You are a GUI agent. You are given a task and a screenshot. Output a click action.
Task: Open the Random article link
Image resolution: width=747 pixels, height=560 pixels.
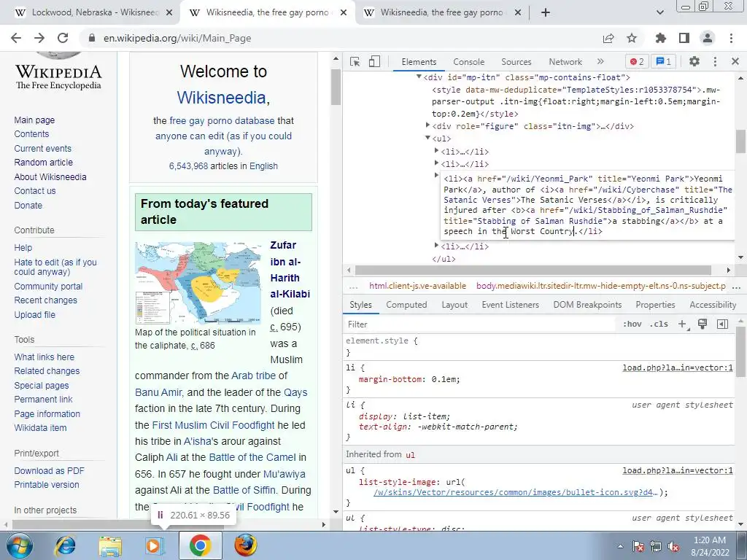click(x=43, y=163)
